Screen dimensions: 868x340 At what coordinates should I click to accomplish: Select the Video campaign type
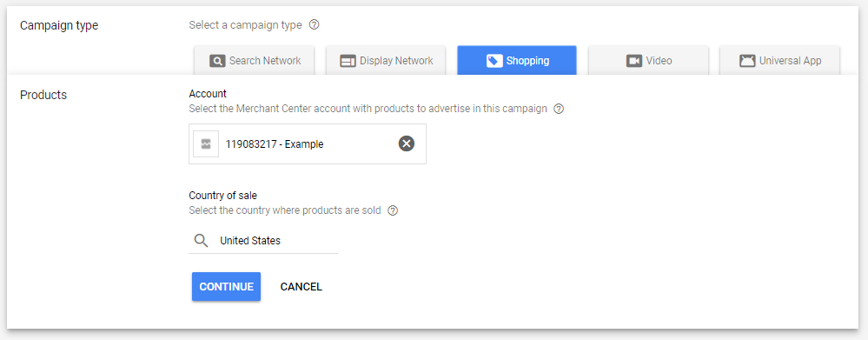(x=648, y=60)
